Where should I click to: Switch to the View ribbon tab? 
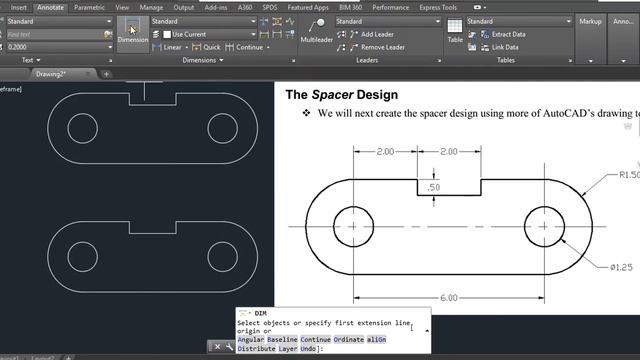coord(122,7)
